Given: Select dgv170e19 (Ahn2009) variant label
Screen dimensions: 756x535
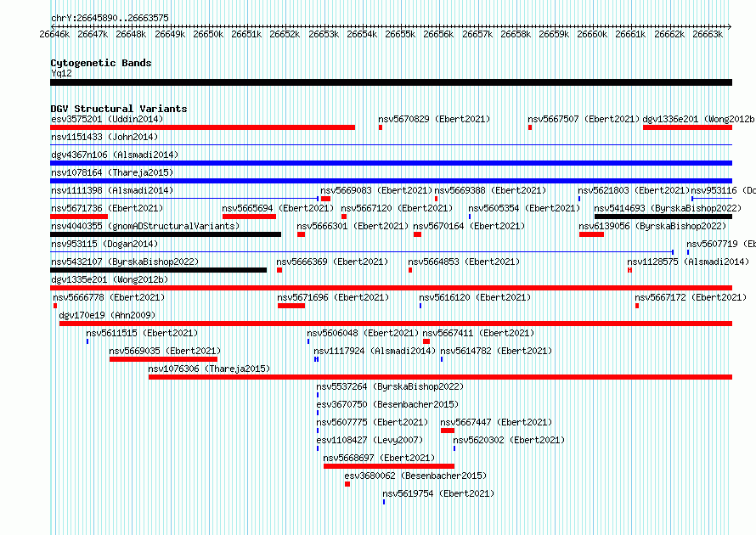Looking at the screenshot, I should tap(107, 315).
